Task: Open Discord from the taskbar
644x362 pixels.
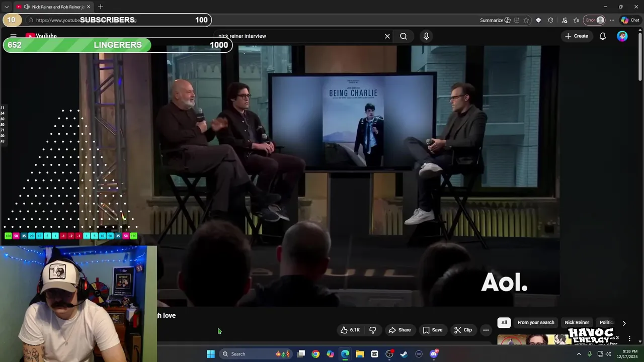Action: click(x=434, y=354)
